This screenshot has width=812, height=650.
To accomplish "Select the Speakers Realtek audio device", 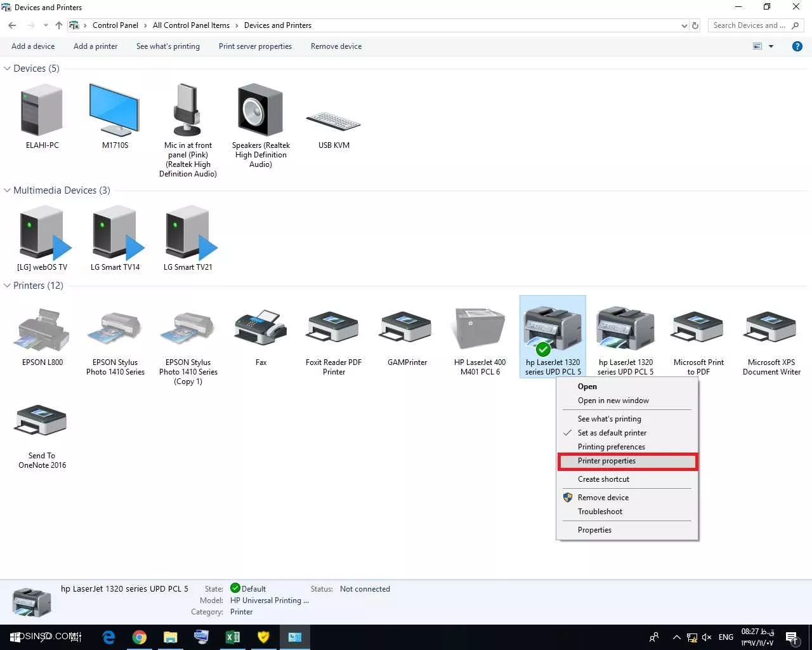I will 260,111.
